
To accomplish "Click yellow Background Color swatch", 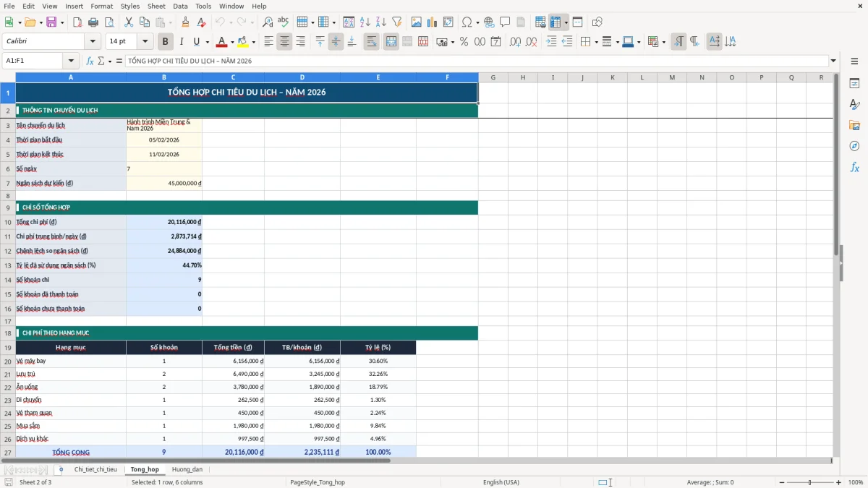I will click(x=243, y=42).
